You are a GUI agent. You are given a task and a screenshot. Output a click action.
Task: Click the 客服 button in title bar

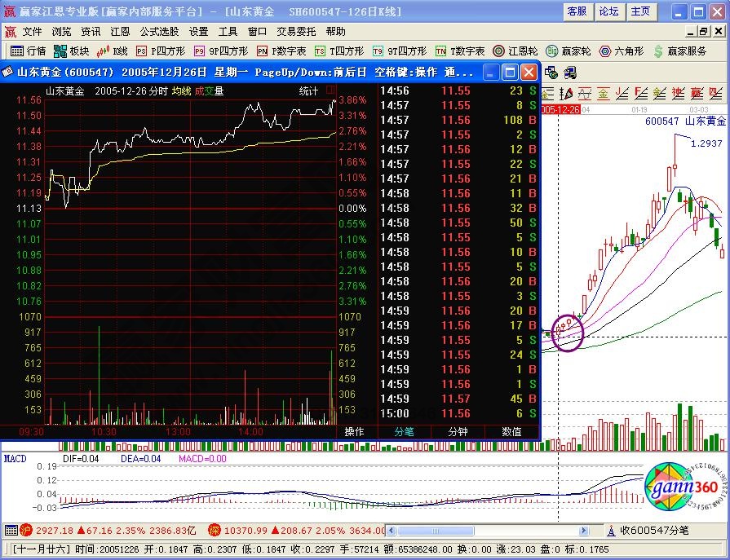tap(577, 11)
